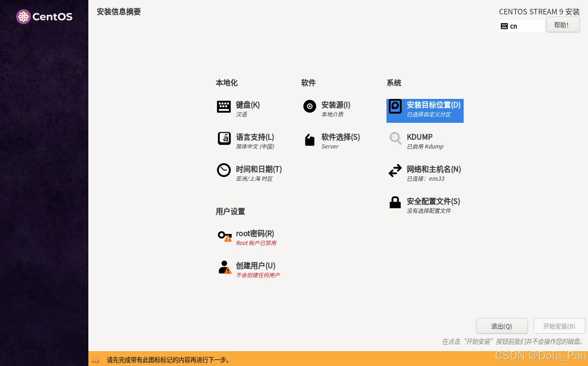
Task: Click the 帮助! button
Action: click(x=563, y=25)
